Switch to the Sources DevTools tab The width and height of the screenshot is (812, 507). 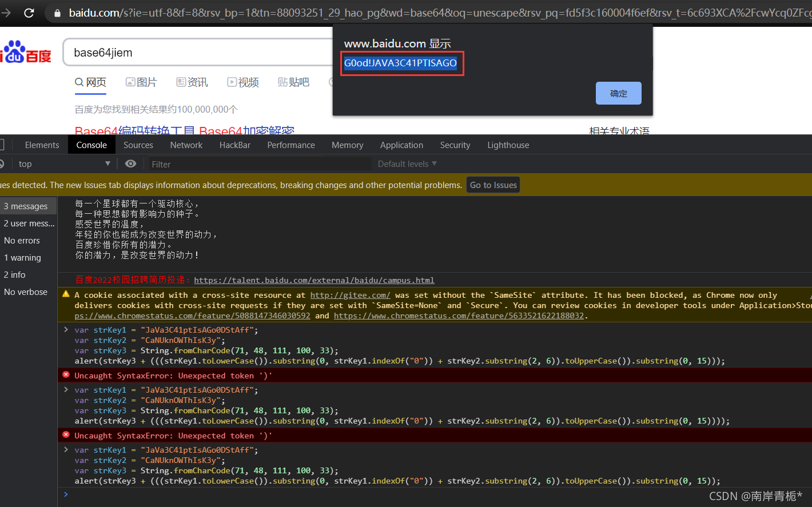(138, 145)
